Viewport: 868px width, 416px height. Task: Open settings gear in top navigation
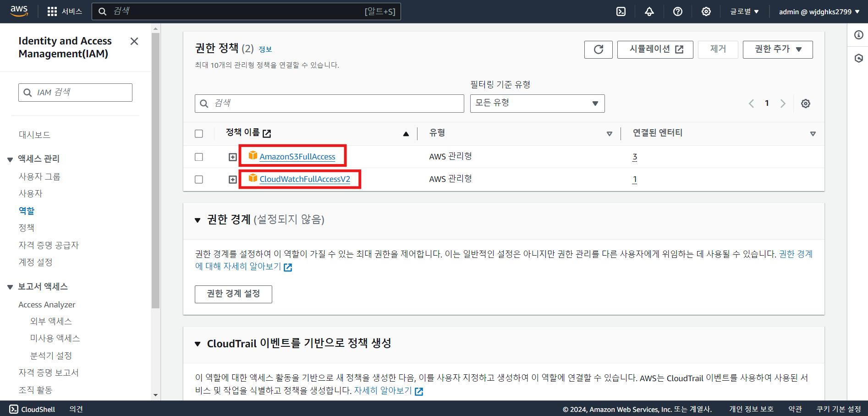[706, 11]
